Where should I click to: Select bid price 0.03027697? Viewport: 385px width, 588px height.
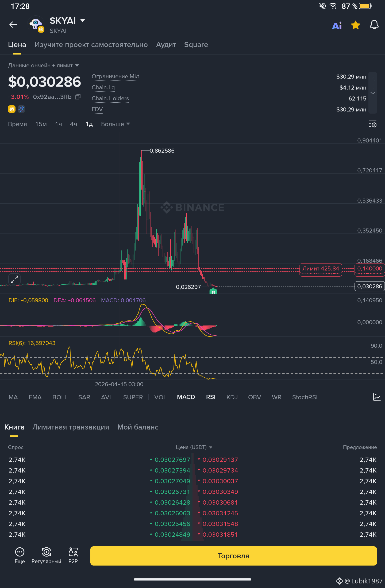172,460
